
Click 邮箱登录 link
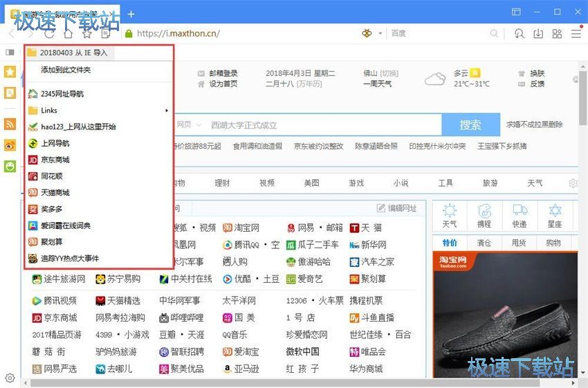click(223, 73)
